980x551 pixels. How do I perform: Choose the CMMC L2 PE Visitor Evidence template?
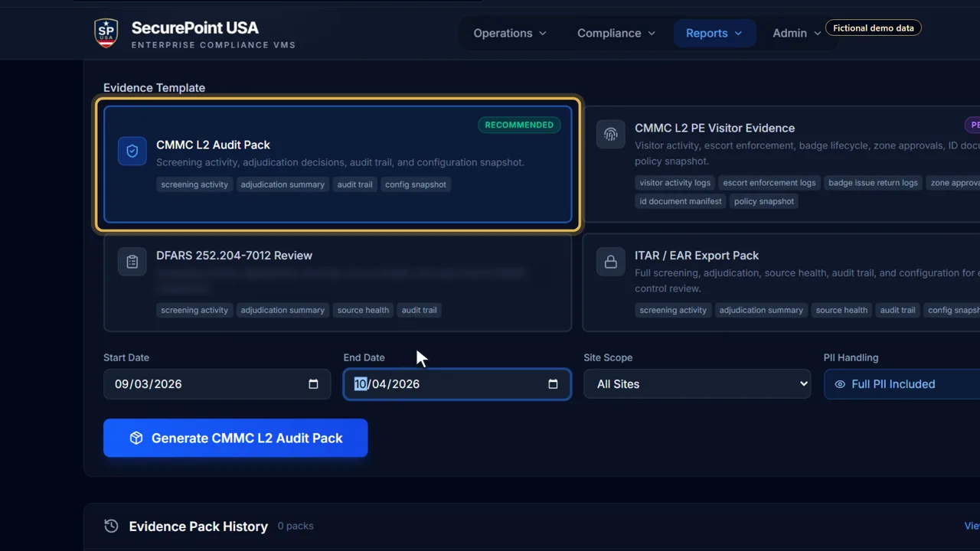point(781,164)
